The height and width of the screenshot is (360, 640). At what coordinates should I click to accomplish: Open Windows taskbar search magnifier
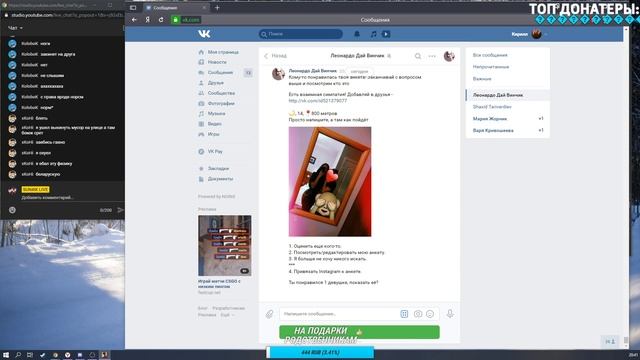pos(18,355)
